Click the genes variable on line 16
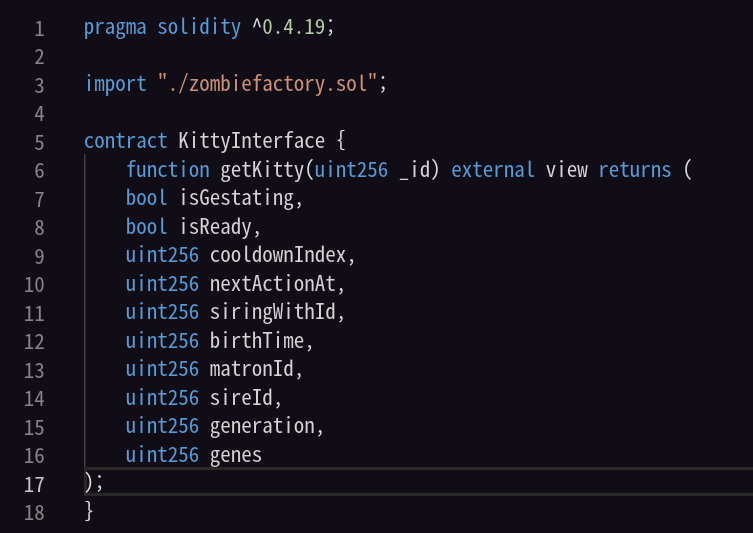 (236, 455)
